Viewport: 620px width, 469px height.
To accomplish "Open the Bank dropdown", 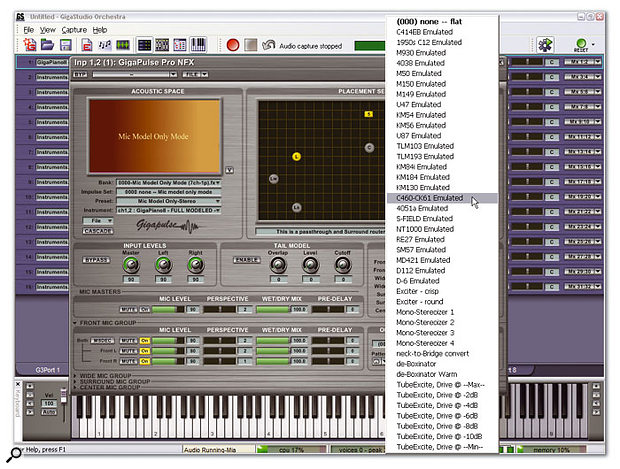I will coord(168,183).
